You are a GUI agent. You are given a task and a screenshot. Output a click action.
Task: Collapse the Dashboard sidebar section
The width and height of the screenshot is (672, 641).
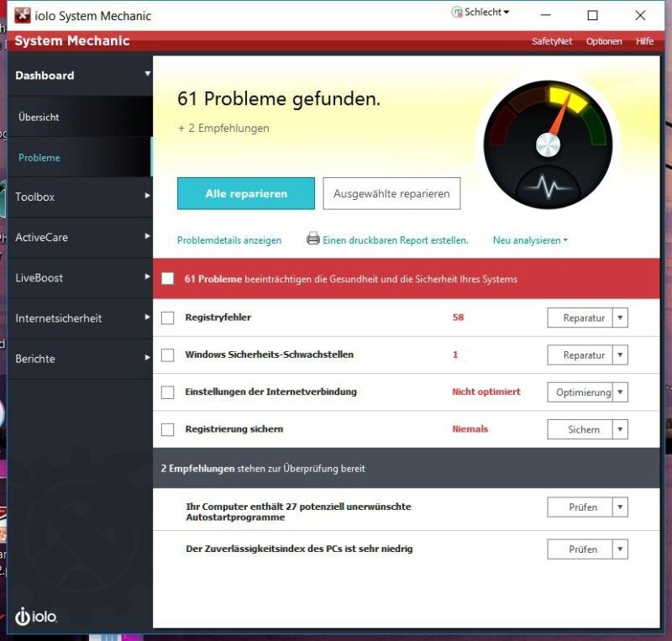(148, 74)
